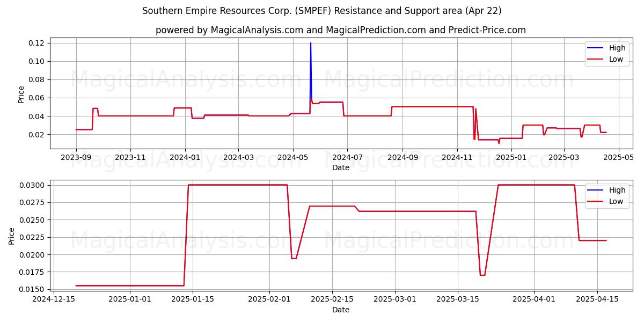Viewport: 644px width, 322px height.
Task: Click the top chart x-axis label '2023-11'
Action: pos(130,157)
